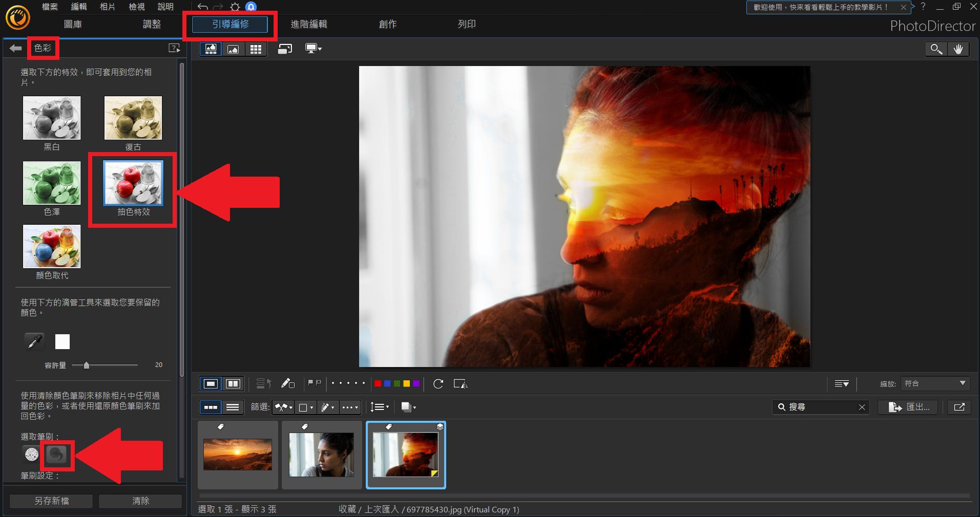Click the white color swatch
Screen dimensions: 980x517
[62, 341]
